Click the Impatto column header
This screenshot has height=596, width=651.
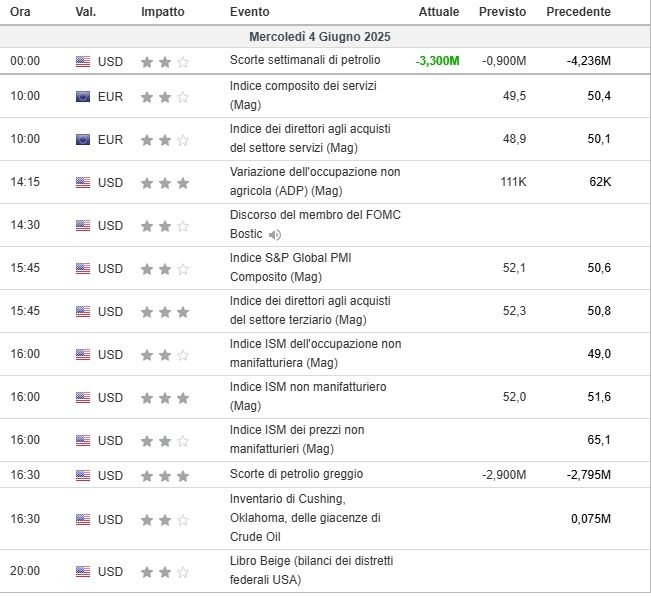coord(163,12)
